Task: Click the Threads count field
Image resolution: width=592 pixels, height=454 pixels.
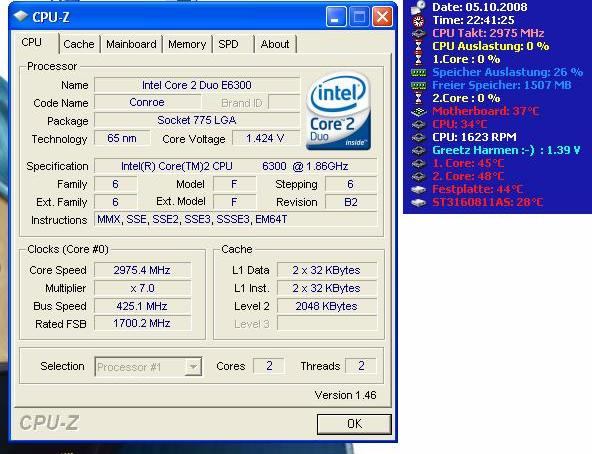Action: [361, 366]
